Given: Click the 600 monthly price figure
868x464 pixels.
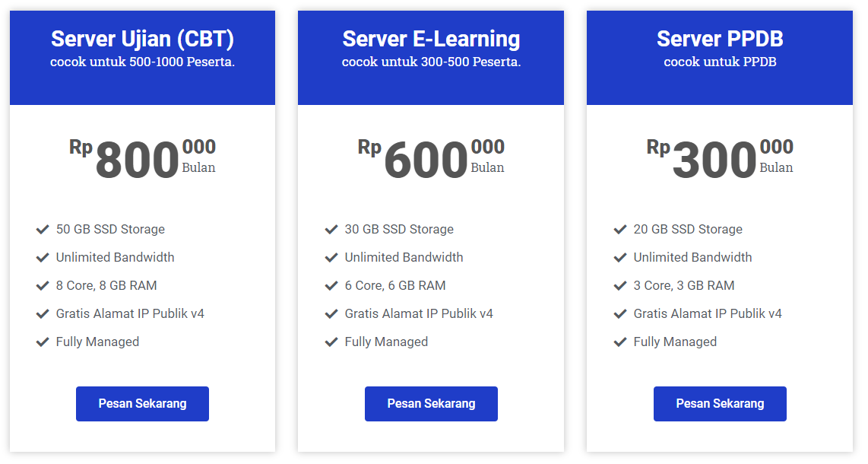Looking at the screenshot, I should click(x=426, y=161).
